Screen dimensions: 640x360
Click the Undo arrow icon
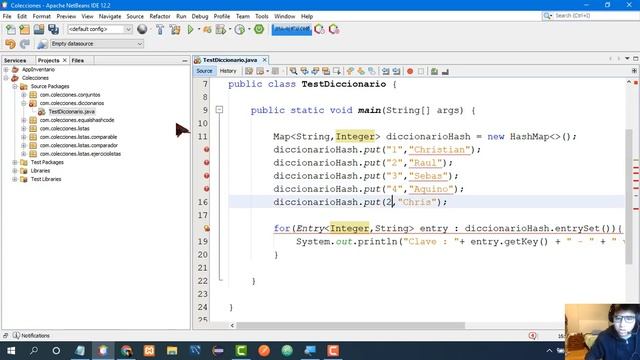pyautogui.click(x=10, y=44)
